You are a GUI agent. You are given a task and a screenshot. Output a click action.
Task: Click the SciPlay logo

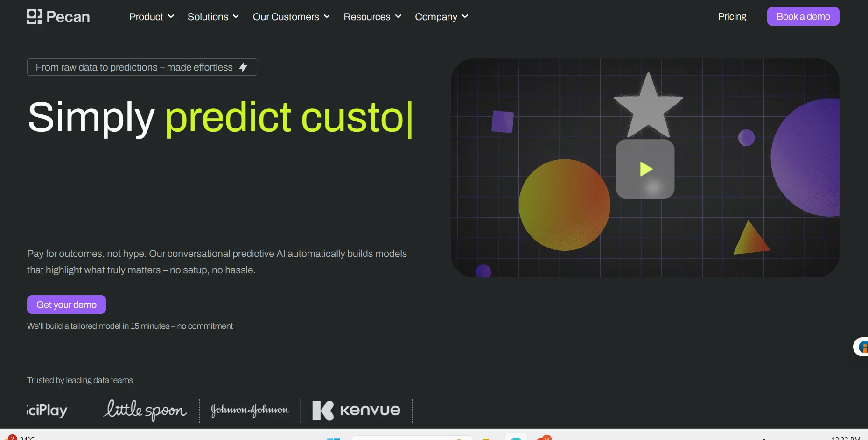47,410
